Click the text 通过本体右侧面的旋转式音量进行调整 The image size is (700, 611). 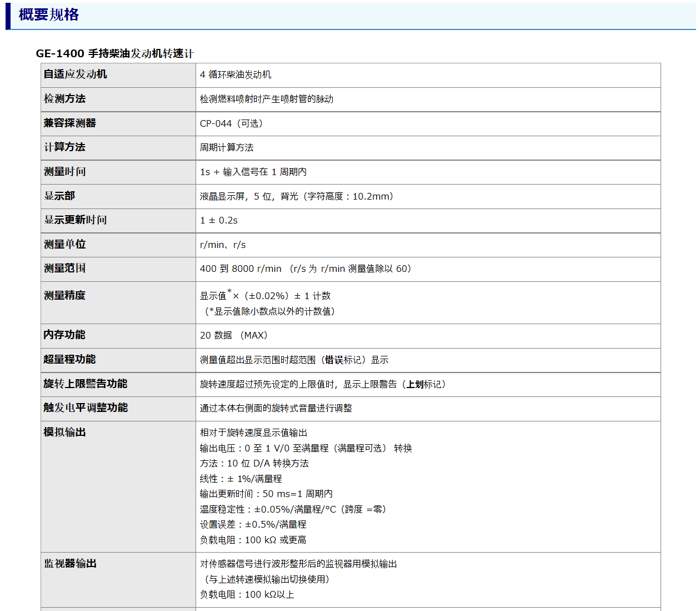click(x=276, y=408)
